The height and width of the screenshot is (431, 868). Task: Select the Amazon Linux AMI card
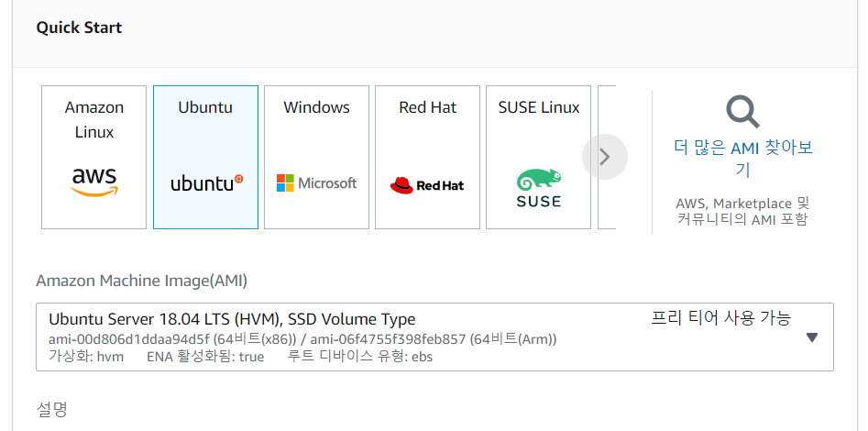tap(94, 158)
